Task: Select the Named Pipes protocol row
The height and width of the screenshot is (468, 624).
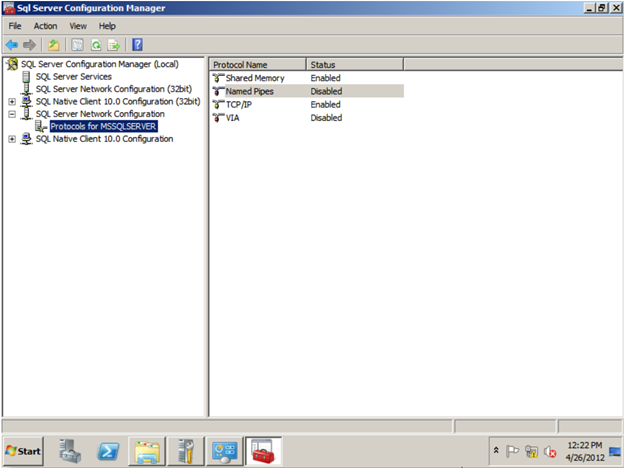Action: click(x=307, y=91)
